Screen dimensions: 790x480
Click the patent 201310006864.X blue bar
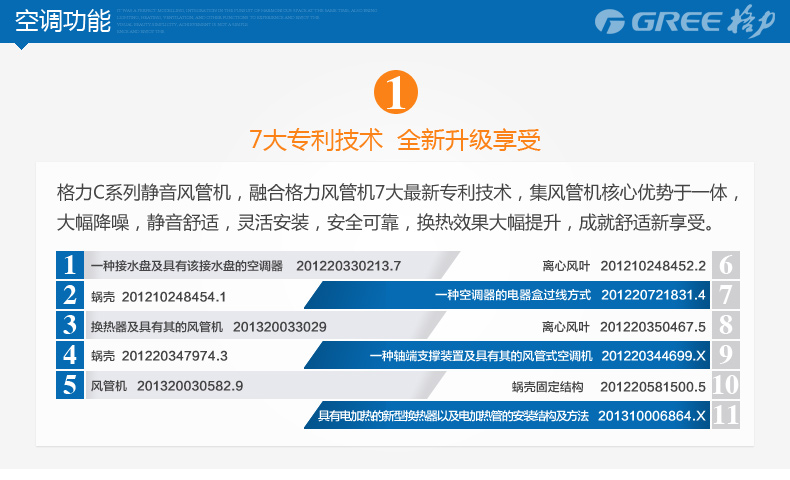[512, 416]
